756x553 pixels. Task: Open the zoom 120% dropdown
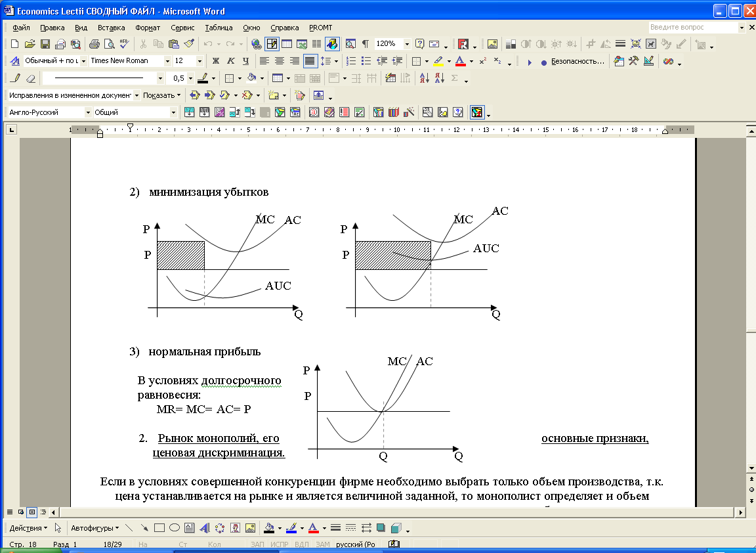tap(407, 45)
